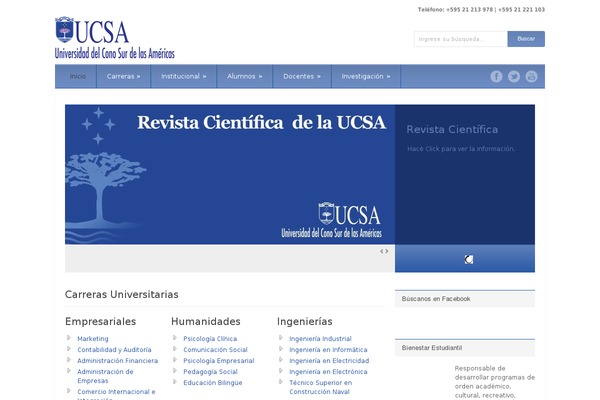
Task: Click the UCSA logo in header
Action: pos(114,38)
